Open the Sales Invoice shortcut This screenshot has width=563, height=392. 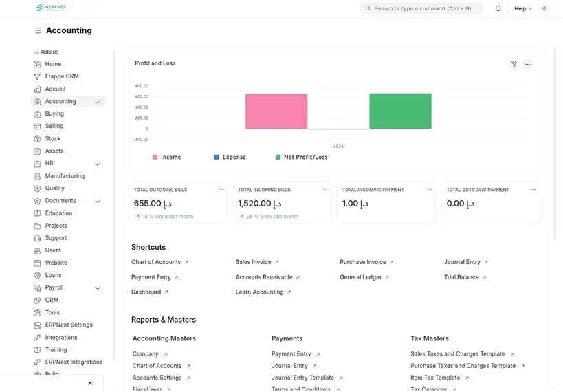coord(257,262)
